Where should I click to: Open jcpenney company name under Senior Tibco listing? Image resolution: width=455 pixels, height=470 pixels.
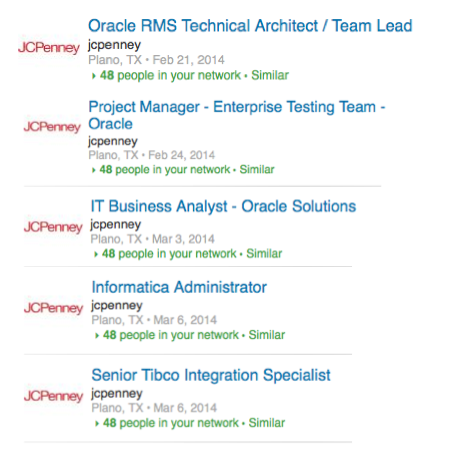[117, 394]
